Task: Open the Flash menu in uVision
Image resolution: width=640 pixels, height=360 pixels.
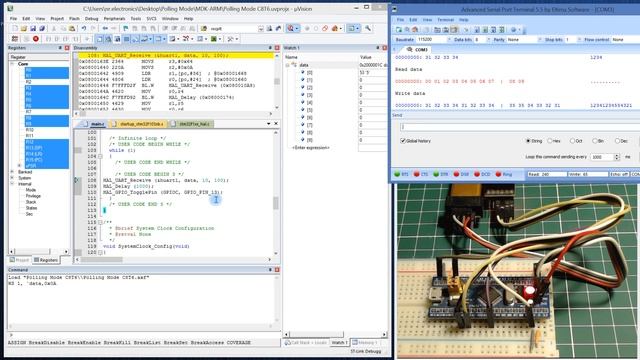Action: pos(74,19)
